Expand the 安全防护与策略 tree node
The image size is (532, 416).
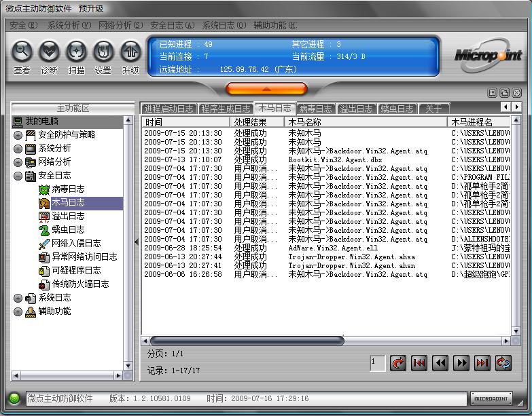(x=18, y=135)
